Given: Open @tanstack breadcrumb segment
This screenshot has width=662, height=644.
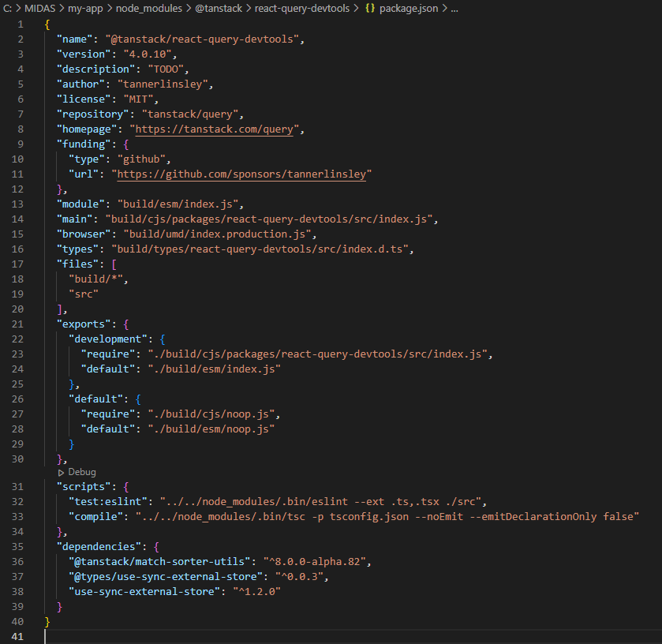Looking at the screenshot, I should point(219,9).
